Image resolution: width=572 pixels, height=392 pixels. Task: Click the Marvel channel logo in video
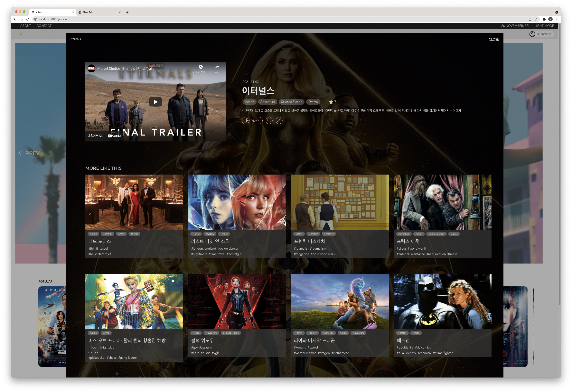(92, 68)
